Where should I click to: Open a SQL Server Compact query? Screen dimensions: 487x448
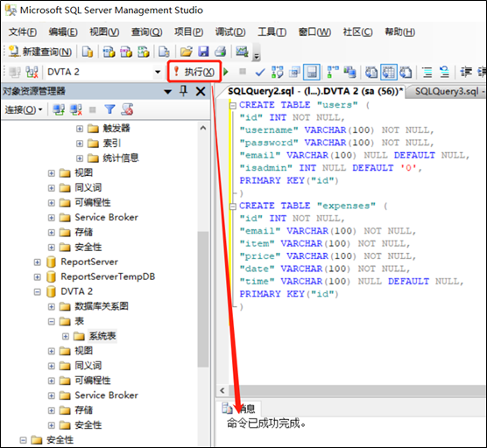(x=164, y=52)
